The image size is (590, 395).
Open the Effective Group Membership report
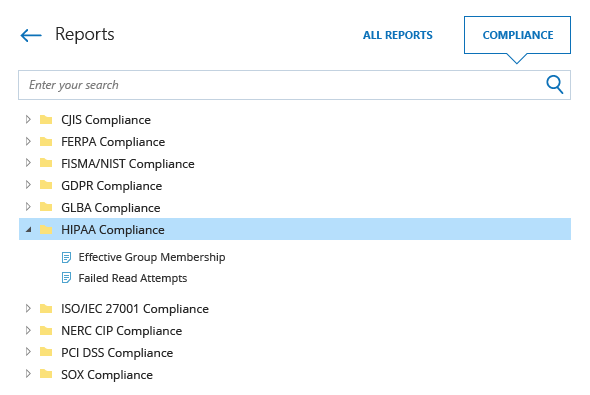[152, 257]
